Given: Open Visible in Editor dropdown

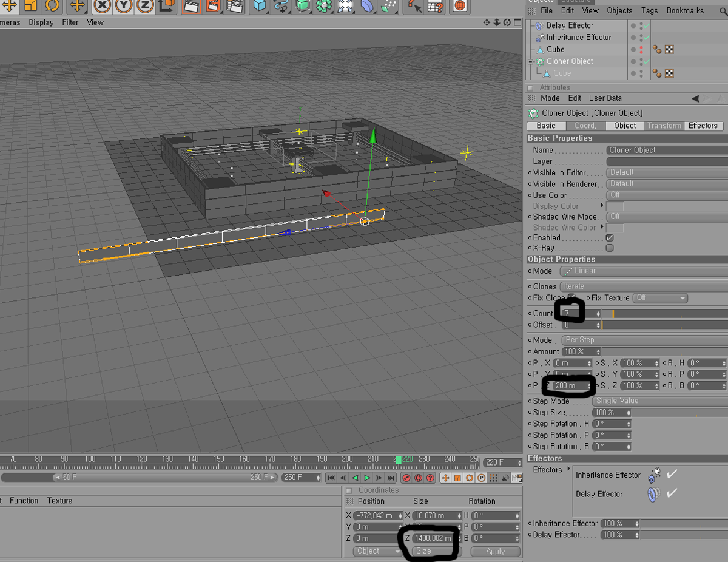Looking at the screenshot, I should click(667, 172).
